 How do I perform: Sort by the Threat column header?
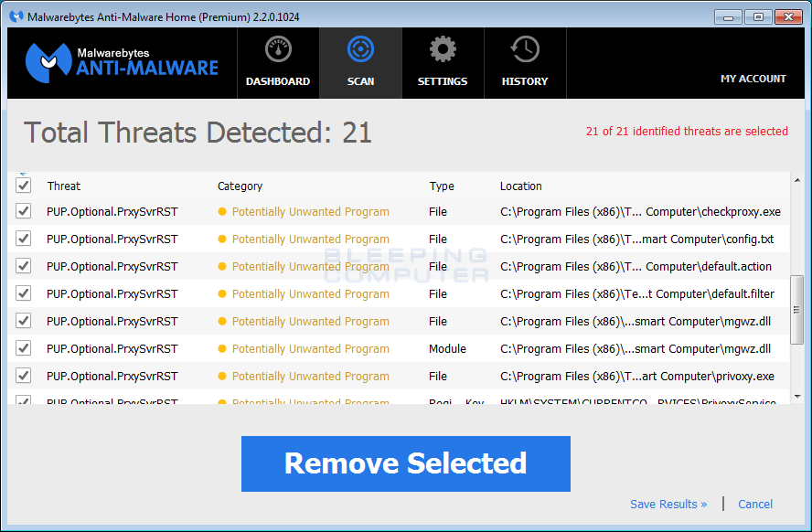click(64, 186)
